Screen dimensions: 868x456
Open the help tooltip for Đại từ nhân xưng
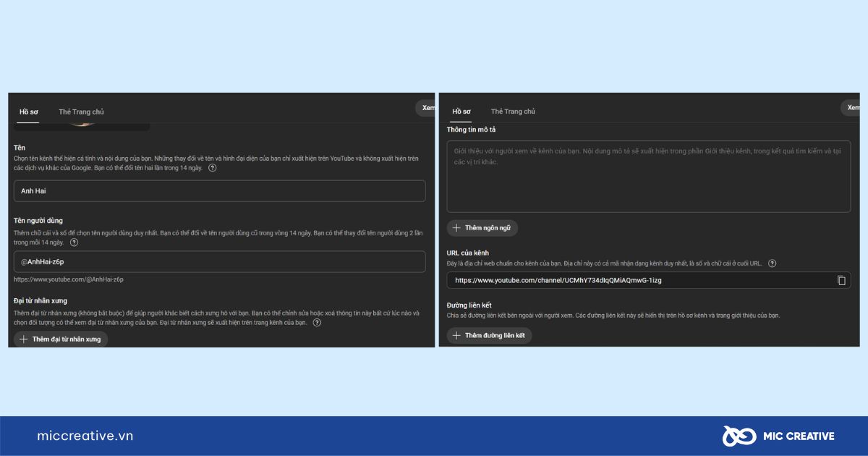click(317, 323)
